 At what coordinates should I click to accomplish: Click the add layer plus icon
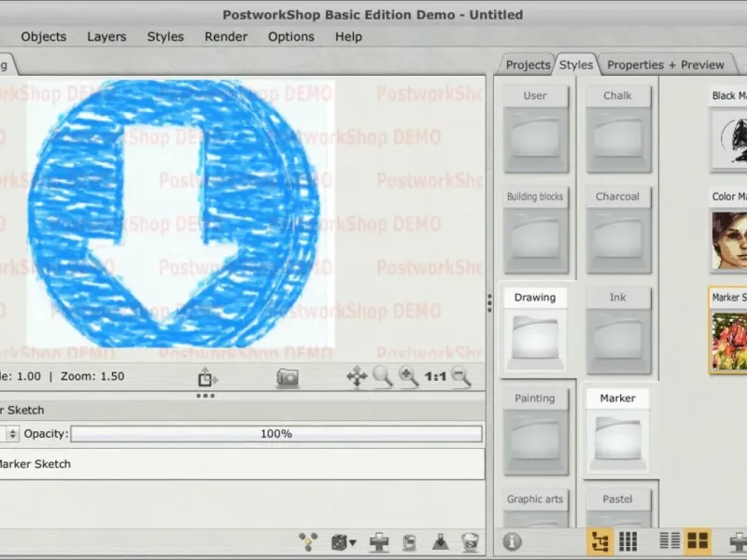[379, 542]
